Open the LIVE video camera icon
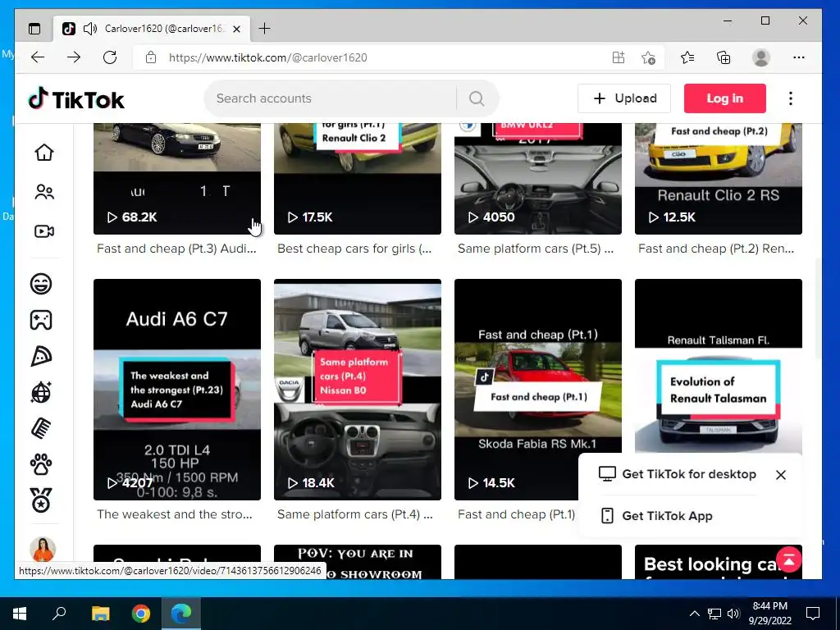This screenshot has width=840, height=630. [x=44, y=231]
